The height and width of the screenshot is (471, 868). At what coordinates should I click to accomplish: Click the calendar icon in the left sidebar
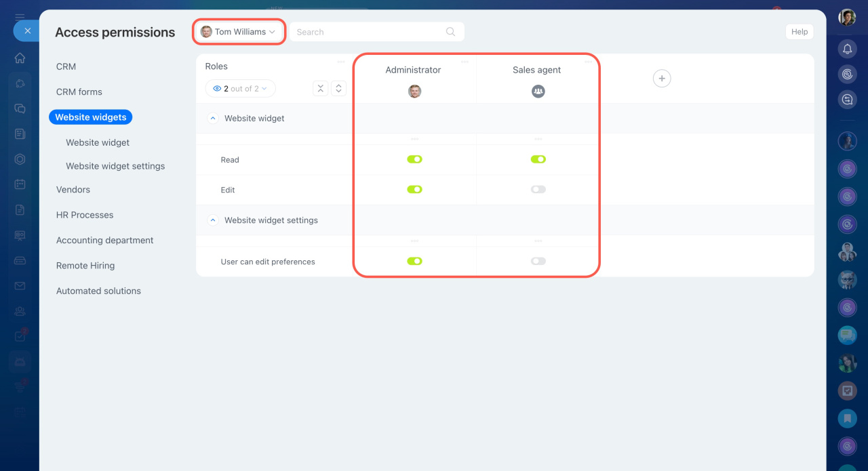pos(20,184)
